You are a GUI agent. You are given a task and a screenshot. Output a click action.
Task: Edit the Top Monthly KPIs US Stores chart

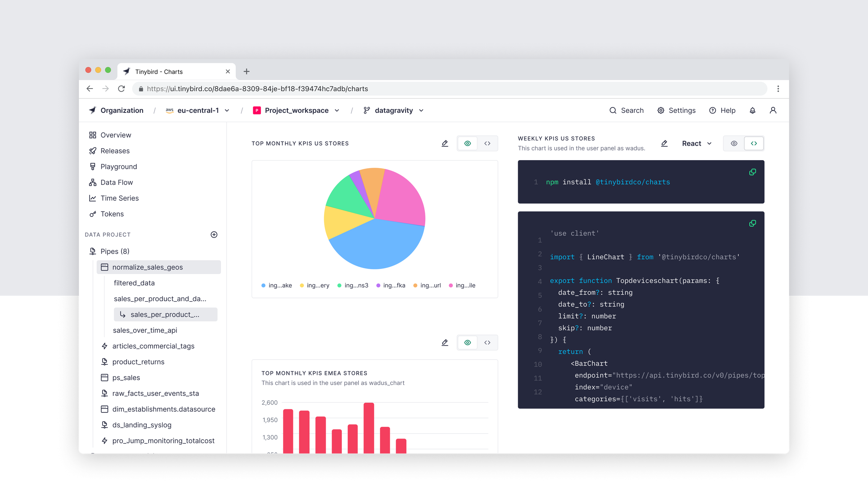(444, 144)
